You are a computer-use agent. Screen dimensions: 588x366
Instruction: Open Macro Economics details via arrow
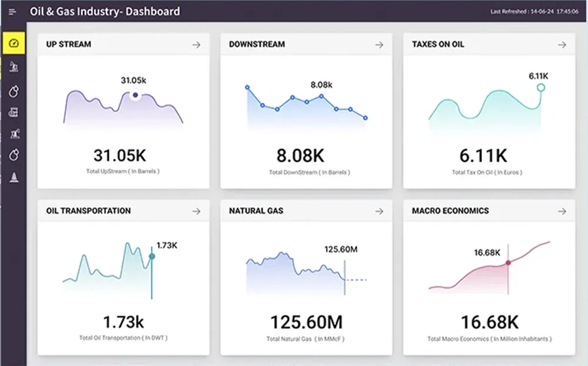point(562,211)
